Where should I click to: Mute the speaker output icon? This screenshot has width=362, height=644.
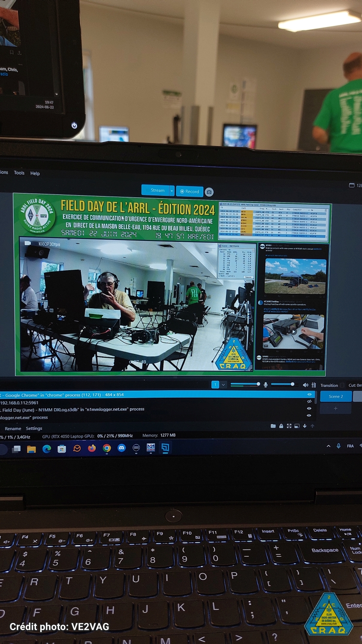pyautogui.click(x=305, y=385)
